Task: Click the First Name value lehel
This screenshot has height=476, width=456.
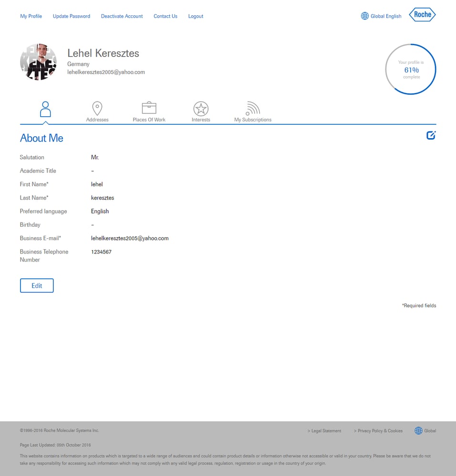Action: click(x=97, y=184)
